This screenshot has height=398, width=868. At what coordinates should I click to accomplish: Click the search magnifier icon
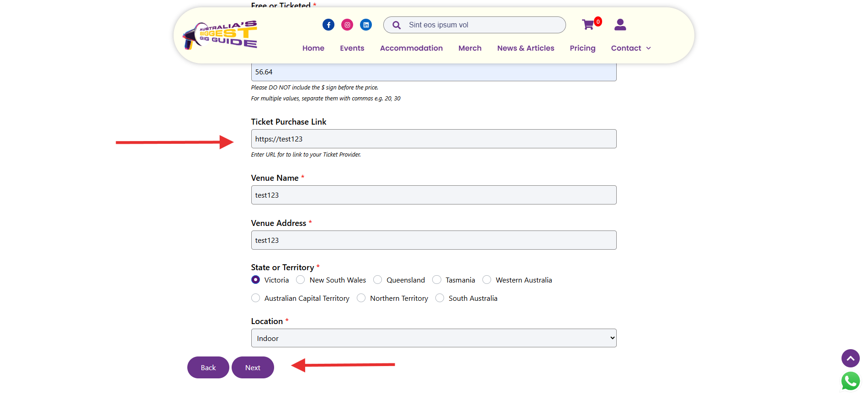397,25
